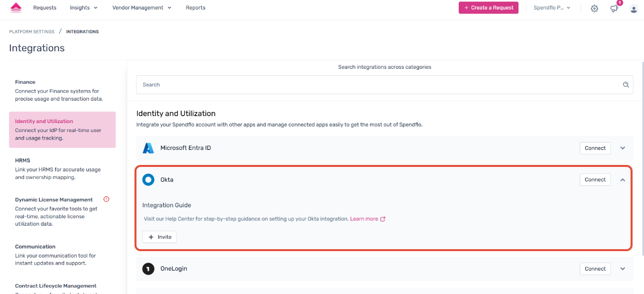Open the user profile avatar
This screenshot has height=294, width=644.
pos(634,8)
